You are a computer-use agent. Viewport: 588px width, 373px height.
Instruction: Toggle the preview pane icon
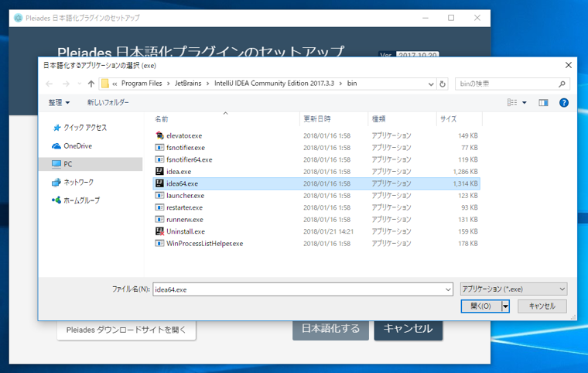coord(543,102)
